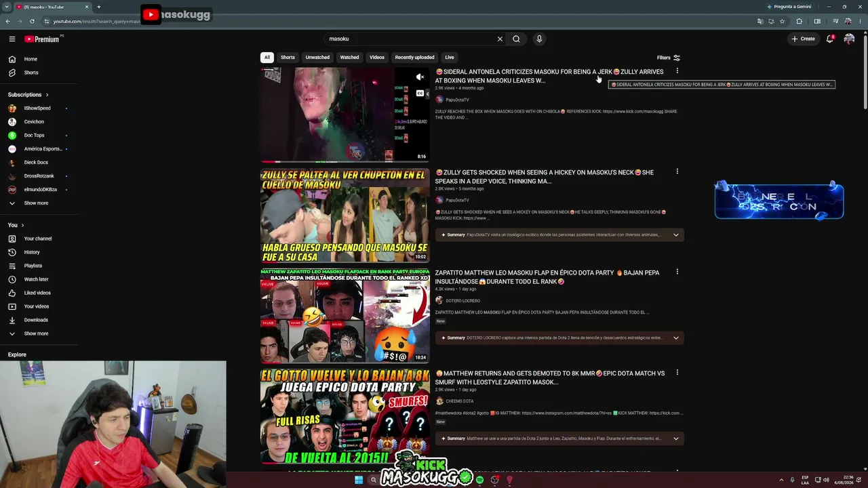
Task: Open the YouTube hamburger guide menu
Action: point(12,39)
